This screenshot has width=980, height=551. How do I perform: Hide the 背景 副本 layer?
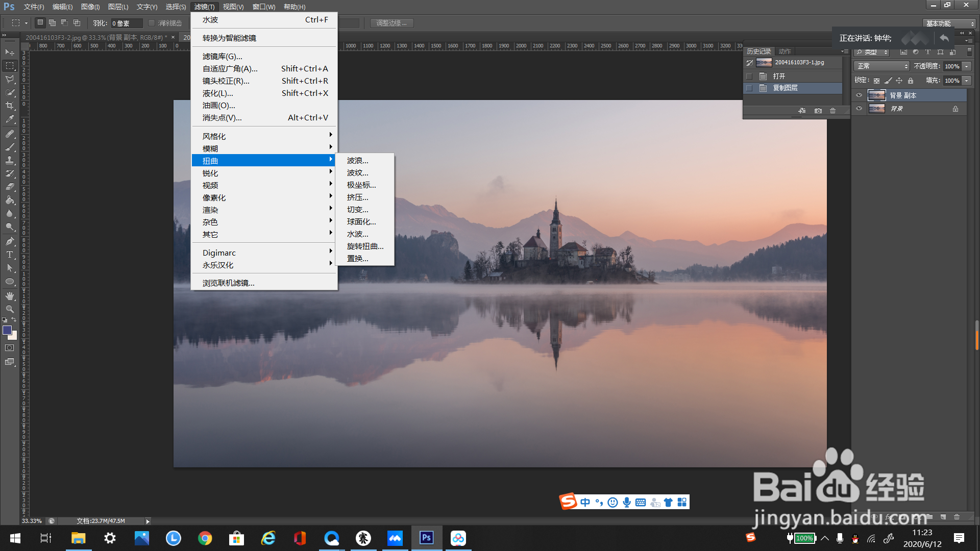point(859,95)
